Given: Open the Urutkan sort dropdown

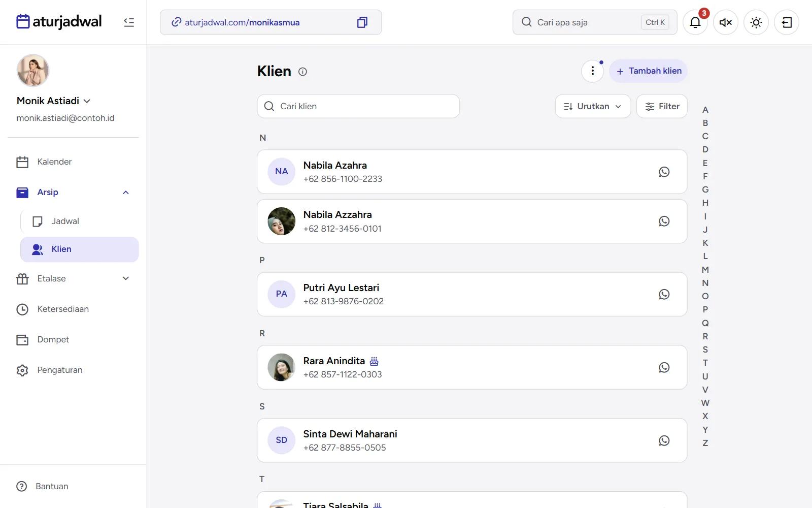Looking at the screenshot, I should (593, 106).
